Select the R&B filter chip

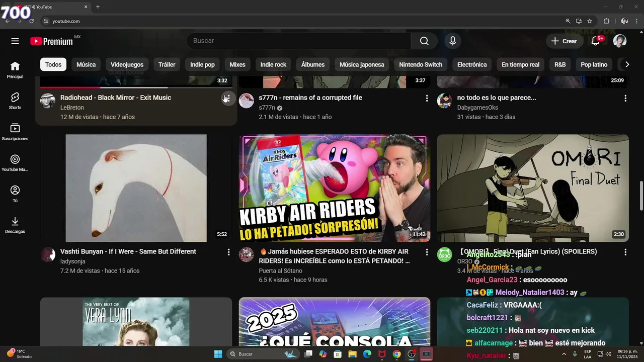[x=560, y=64]
